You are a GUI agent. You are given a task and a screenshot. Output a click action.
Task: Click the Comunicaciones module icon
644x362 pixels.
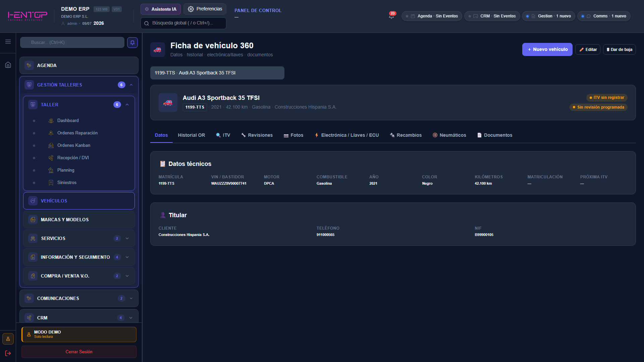pyautogui.click(x=29, y=298)
